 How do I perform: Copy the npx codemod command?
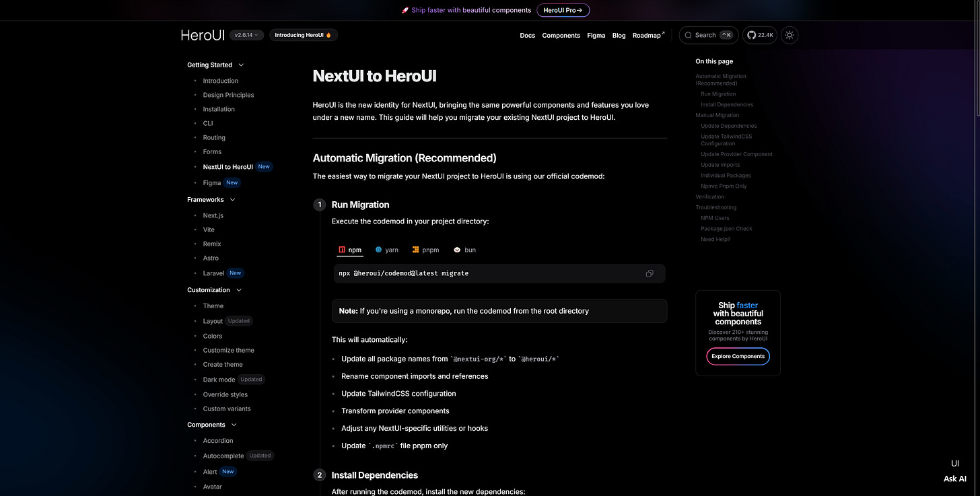tap(650, 273)
